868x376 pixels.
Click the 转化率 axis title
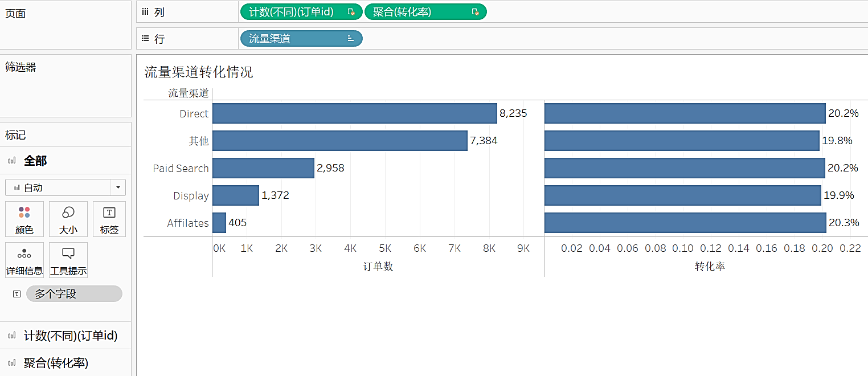[x=710, y=267]
